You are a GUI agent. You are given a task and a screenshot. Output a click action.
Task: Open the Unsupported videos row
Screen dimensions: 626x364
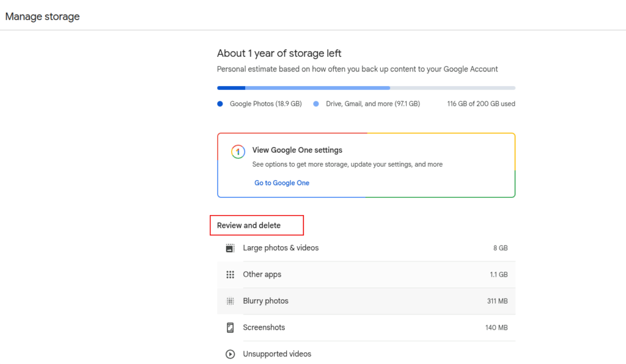[x=366, y=354]
